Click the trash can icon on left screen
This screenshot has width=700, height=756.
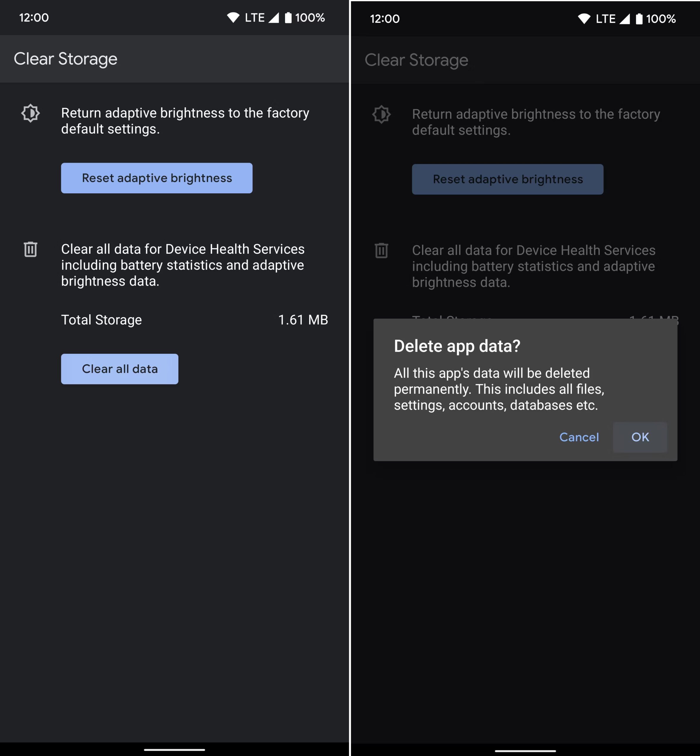tap(30, 249)
